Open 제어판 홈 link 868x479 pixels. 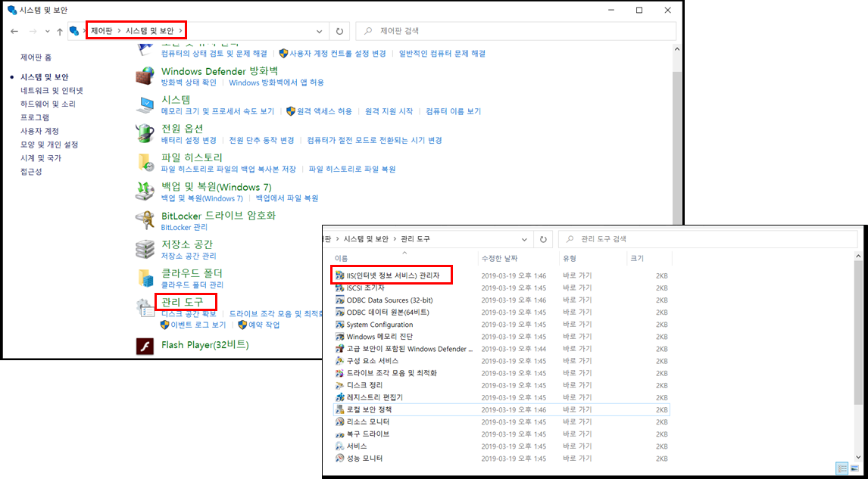tap(36, 57)
